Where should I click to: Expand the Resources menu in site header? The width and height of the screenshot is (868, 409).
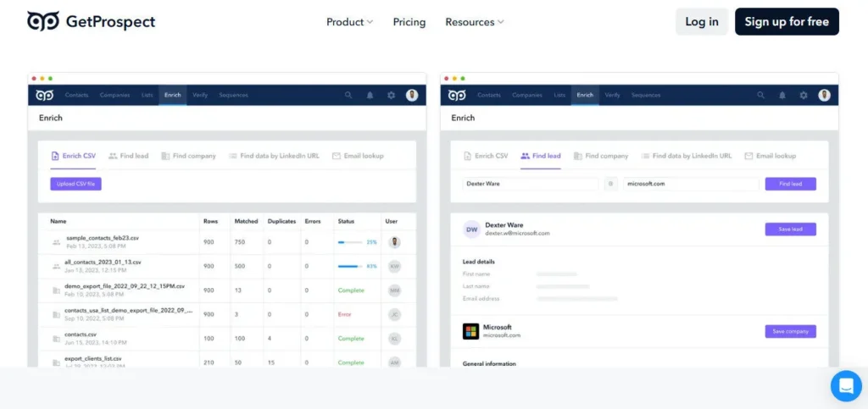[x=475, y=22]
